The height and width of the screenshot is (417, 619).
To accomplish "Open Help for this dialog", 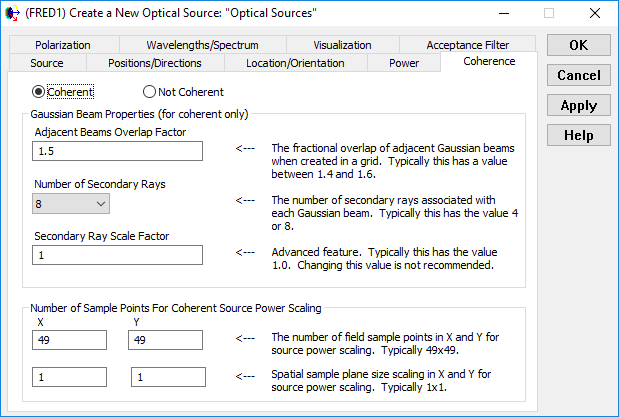I will (x=578, y=136).
